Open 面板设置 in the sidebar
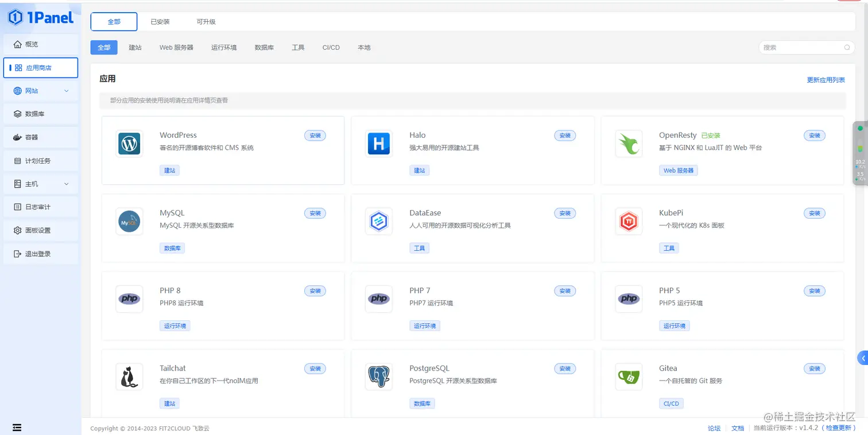Viewport: 868px width, 435px height. coord(41,231)
